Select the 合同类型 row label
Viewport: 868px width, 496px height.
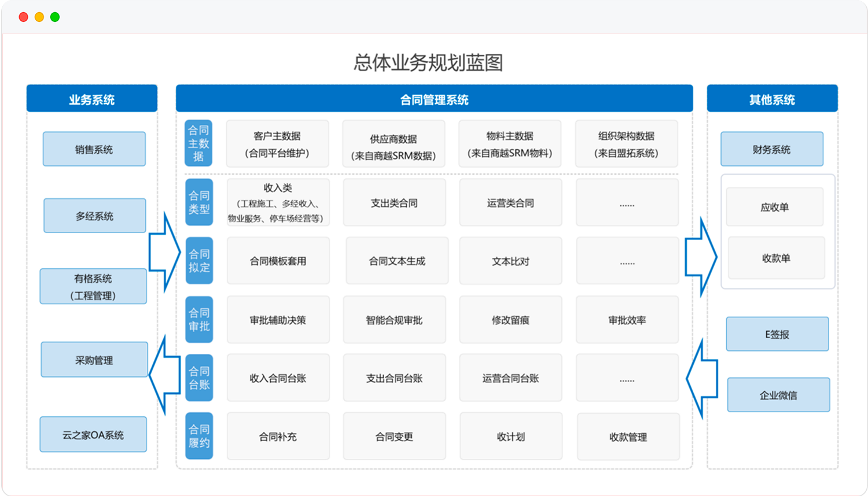coord(199,202)
